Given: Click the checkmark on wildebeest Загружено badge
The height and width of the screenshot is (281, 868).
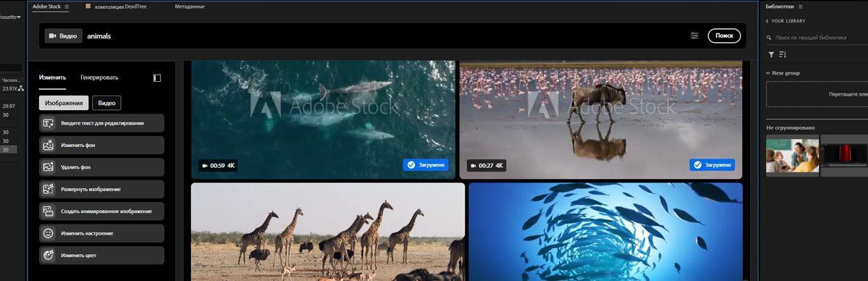Looking at the screenshot, I should point(697,165).
